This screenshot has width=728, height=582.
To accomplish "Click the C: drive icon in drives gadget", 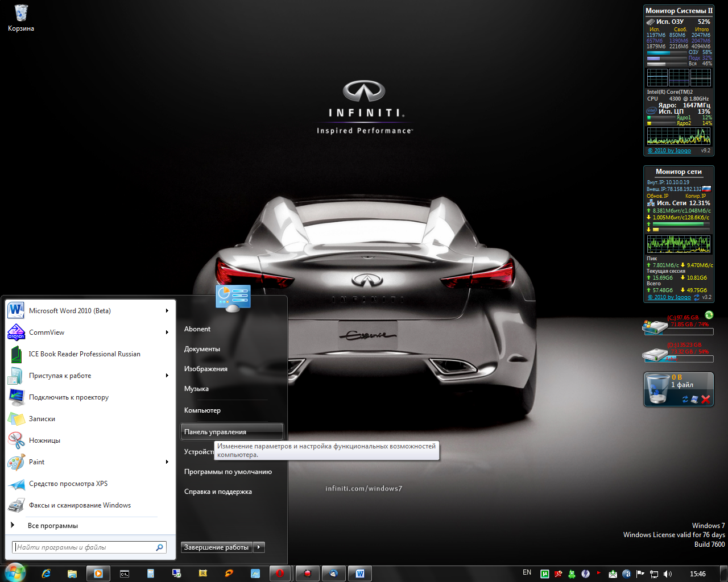I will click(x=655, y=327).
